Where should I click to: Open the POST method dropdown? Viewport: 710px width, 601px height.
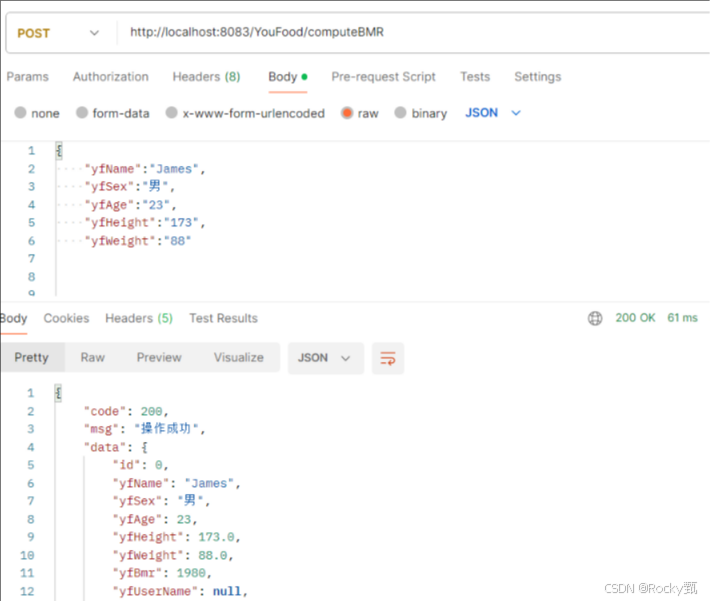point(58,33)
